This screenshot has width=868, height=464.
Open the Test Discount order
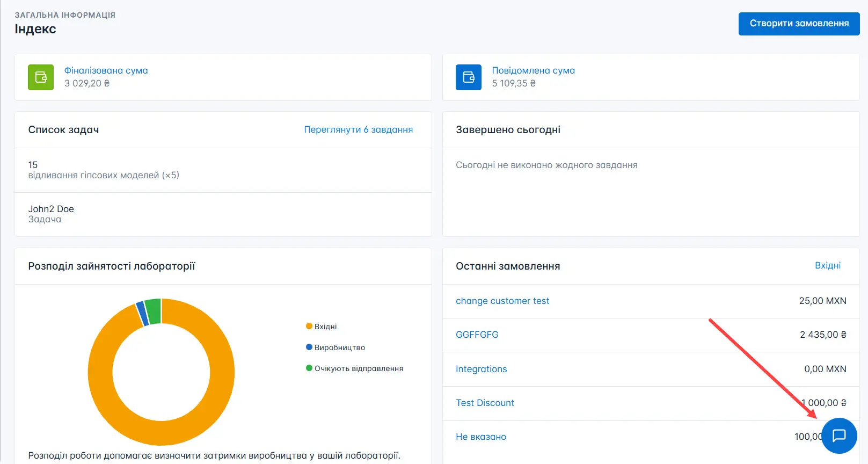(x=485, y=403)
